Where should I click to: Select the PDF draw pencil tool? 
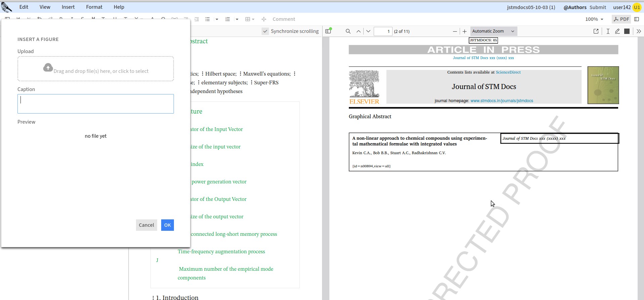click(x=617, y=31)
